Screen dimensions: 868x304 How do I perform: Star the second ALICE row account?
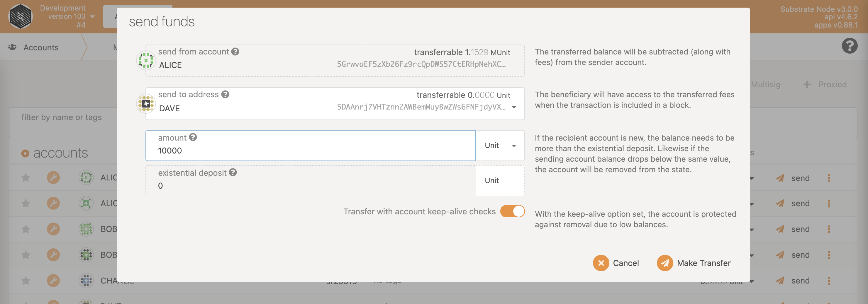pyautogui.click(x=26, y=203)
